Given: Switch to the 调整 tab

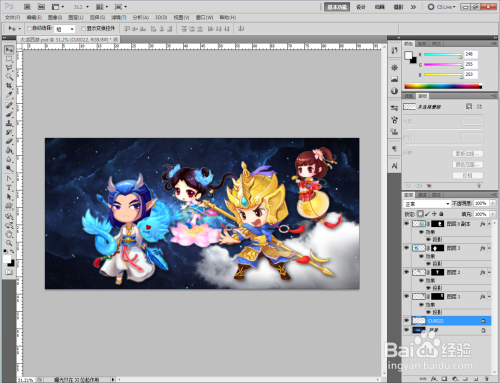Looking at the screenshot, I should (x=409, y=96).
